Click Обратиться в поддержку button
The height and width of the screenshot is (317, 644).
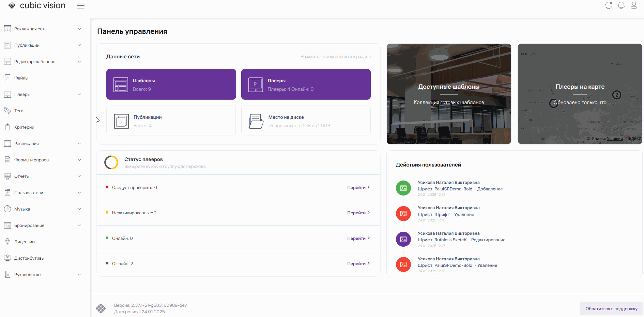[x=611, y=308]
